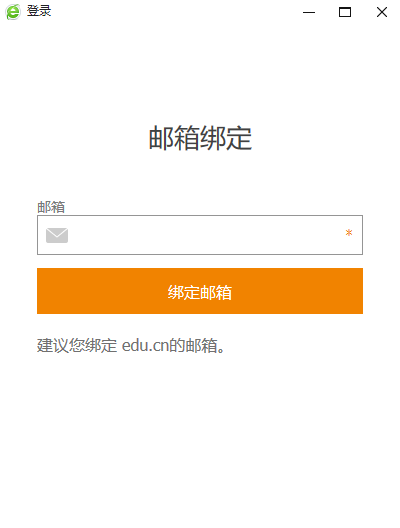
Task: Click the edu.cn text in the hint
Action: tap(145, 345)
